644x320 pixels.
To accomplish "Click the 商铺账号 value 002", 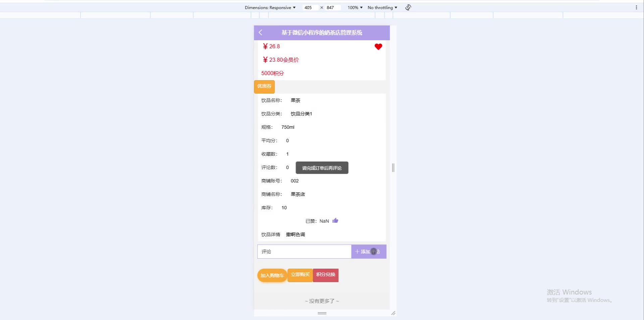I will [x=294, y=181].
